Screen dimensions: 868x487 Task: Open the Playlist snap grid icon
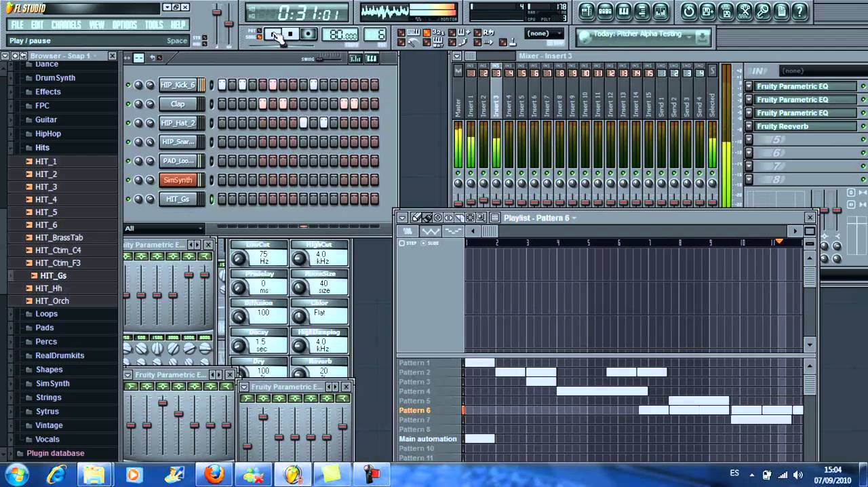pos(495,218)
